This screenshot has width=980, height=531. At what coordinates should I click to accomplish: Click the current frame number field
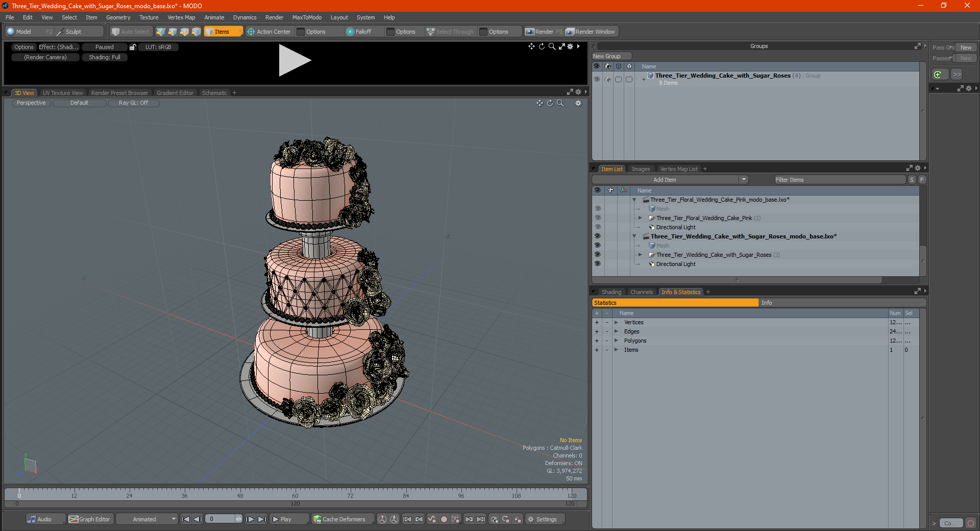point(220,519)
